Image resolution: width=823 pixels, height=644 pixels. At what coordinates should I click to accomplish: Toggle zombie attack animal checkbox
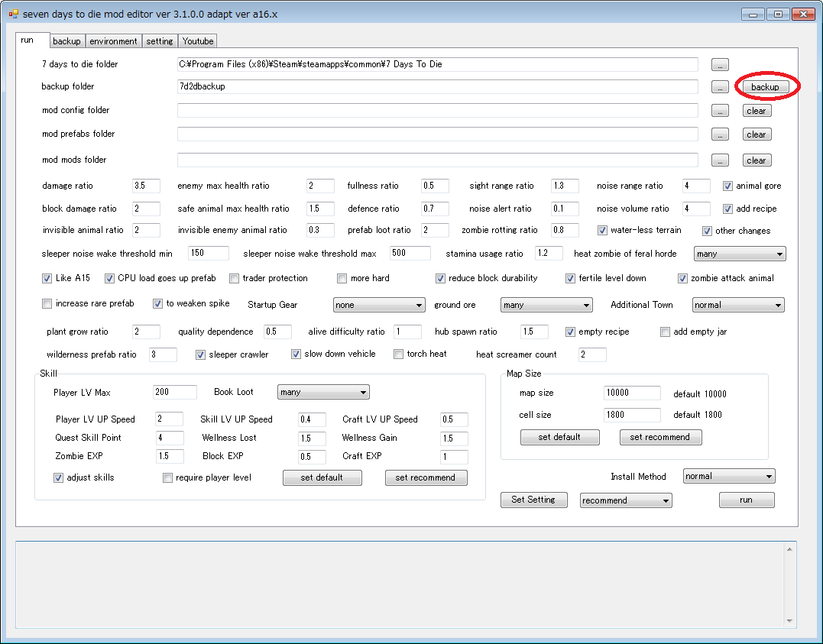point(682,278)
